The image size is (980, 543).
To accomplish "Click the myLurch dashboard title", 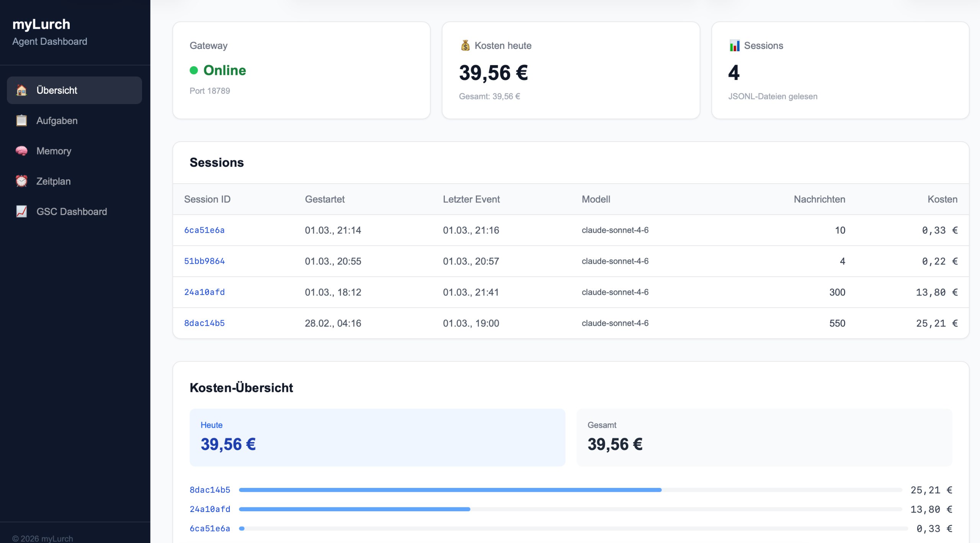I will [x=42, y=24].
